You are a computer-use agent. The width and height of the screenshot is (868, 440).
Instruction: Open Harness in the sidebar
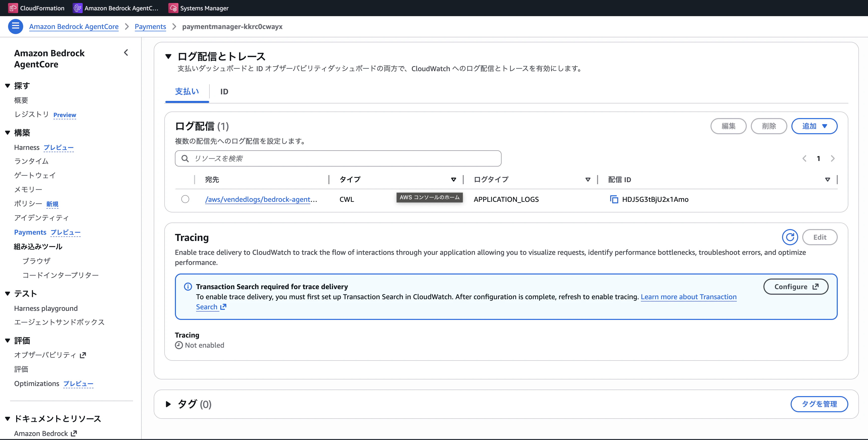point(27,147)
